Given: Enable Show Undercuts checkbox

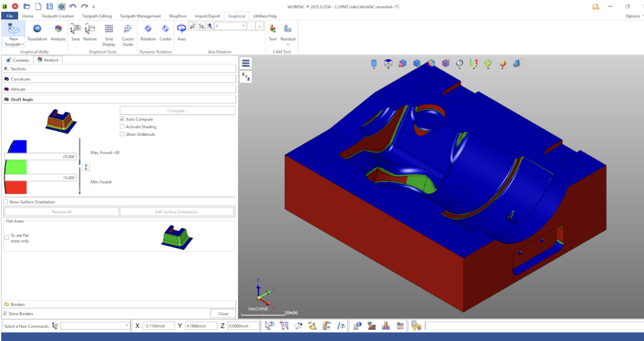Looking at the screenshot, I should (x=122, y=134).
